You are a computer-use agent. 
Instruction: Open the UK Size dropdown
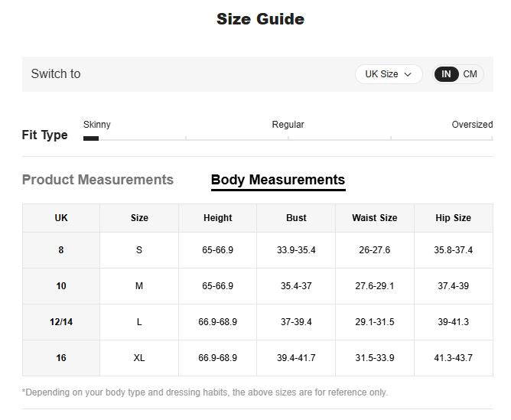(x=388, y=74)
